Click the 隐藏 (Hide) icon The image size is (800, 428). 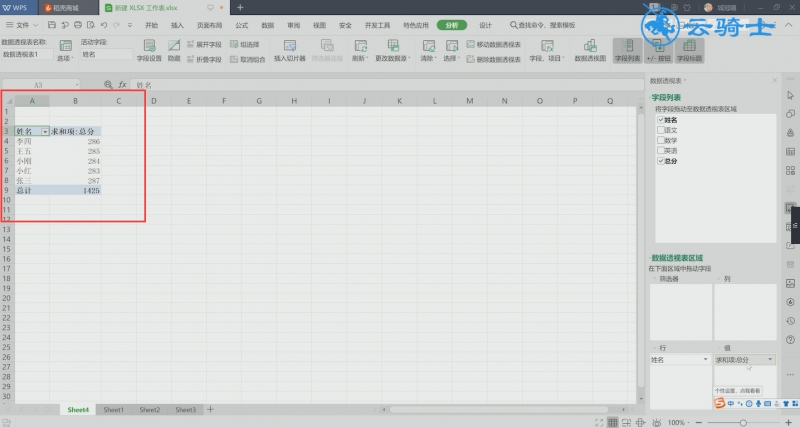click(x=174, y=51)
